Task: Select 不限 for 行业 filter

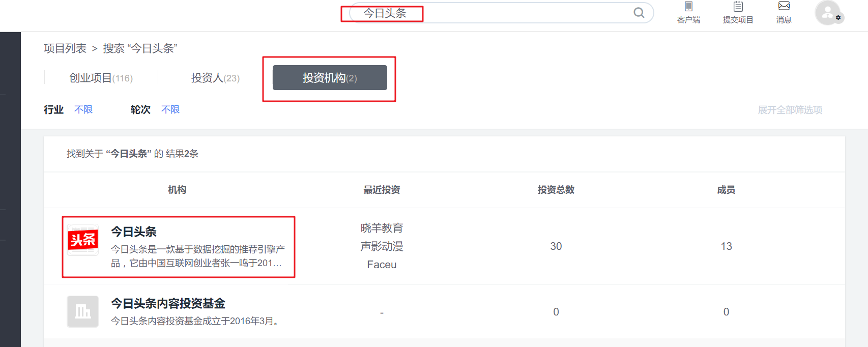Action: pyautogui.click(x=83, y=109)
